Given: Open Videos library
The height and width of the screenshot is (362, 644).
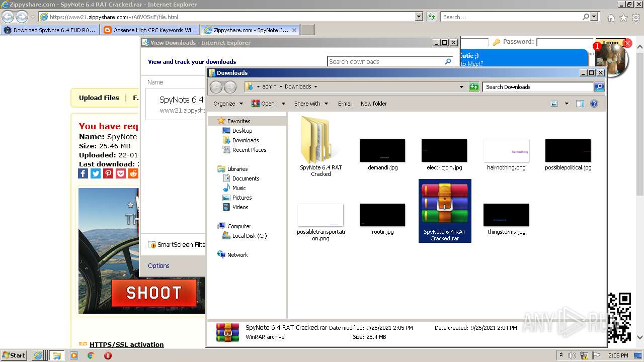Looking at the screenshot, I should pyautogui.click(x=240, y=207).
